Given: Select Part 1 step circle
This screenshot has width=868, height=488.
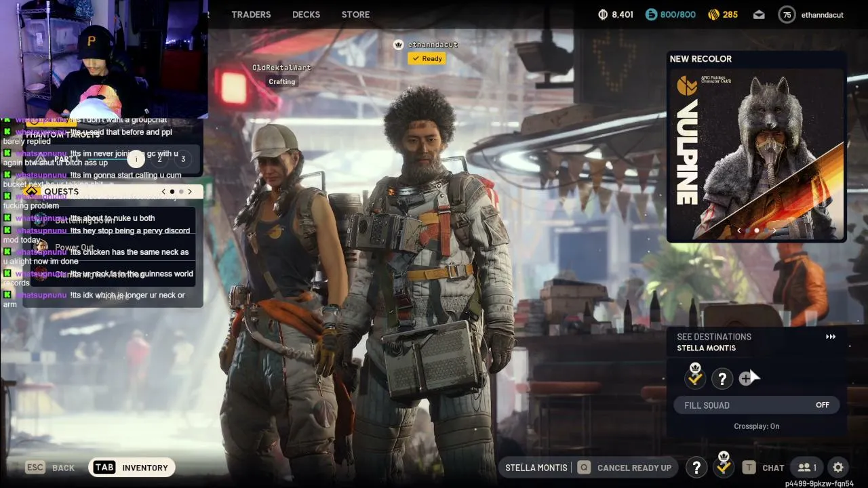Looking at the screenshot, I should tap(136, 159).
